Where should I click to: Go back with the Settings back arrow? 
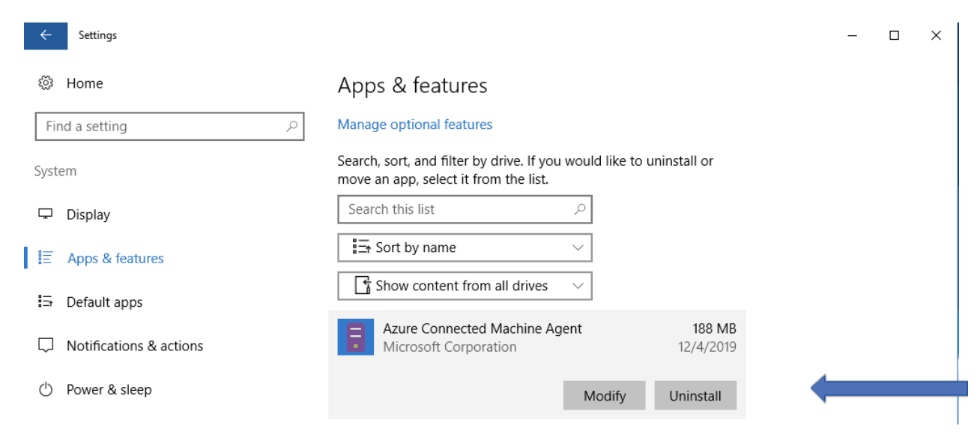coord(46,35)
